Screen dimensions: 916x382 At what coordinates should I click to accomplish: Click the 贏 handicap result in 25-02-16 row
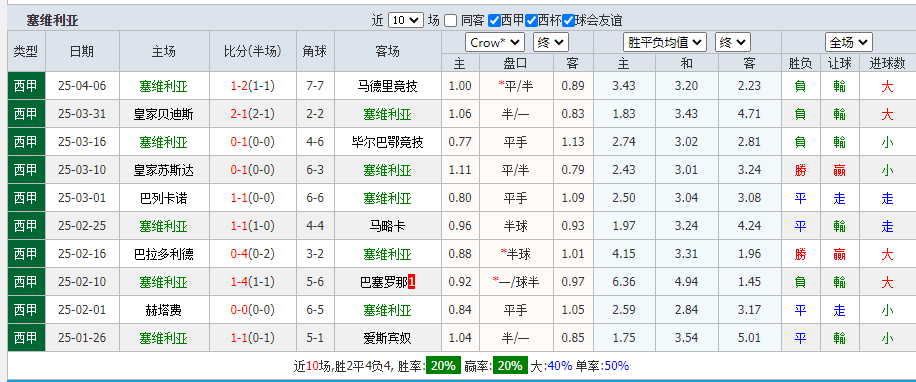pyautogui.click(x=839, y=254)
